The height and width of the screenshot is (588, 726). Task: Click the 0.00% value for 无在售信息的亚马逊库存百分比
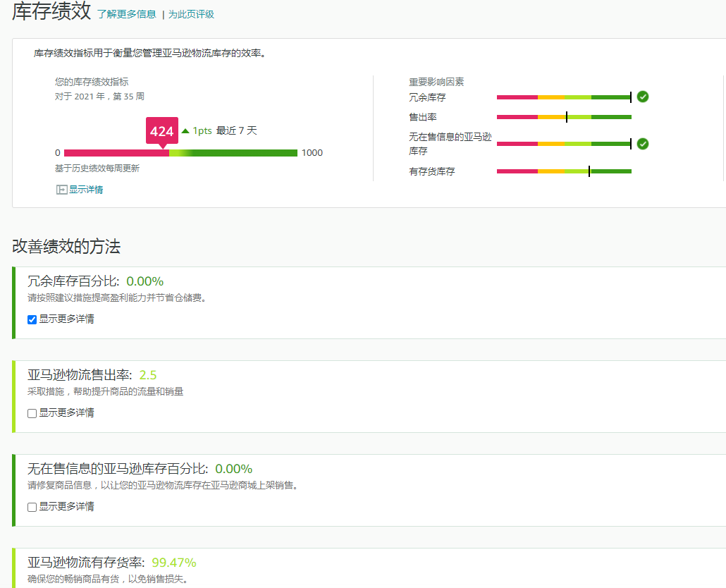point(234,469)
